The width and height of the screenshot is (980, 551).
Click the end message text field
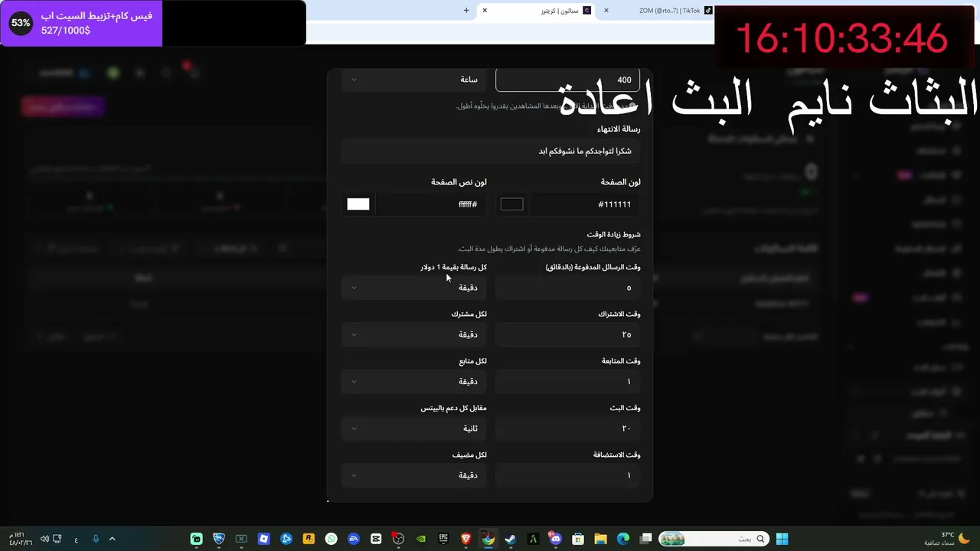click(491, 152)
